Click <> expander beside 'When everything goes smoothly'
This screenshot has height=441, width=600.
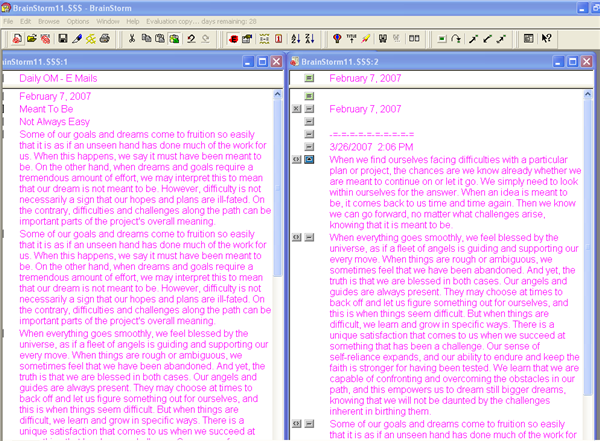pos(297,237)
